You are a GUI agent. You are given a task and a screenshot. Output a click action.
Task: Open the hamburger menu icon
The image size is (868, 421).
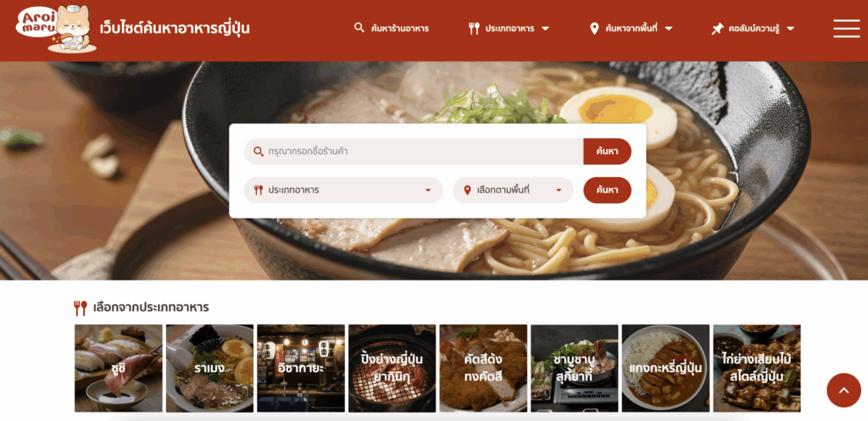(x=847, y=28)
